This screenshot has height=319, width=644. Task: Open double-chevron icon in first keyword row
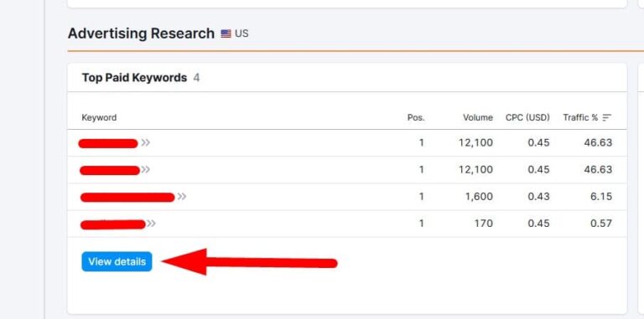145,142
